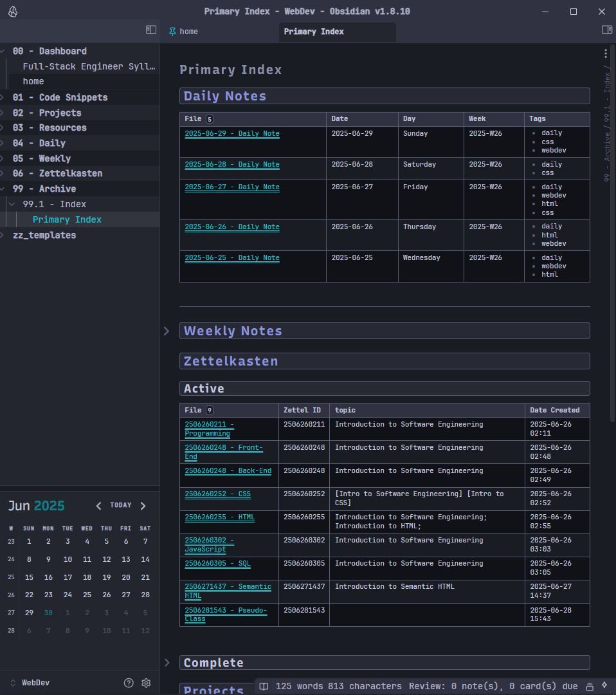Open the 2506281543 - Pseudo-Class link
Viewport: 616px width, 695px height.
pos(226,615)
